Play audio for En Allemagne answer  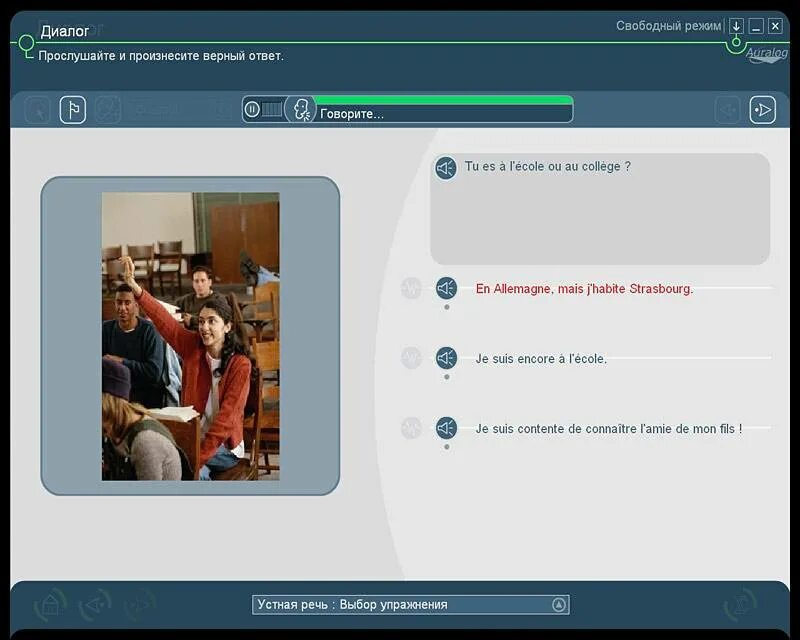pyautogui.click(x=446, y=288)
